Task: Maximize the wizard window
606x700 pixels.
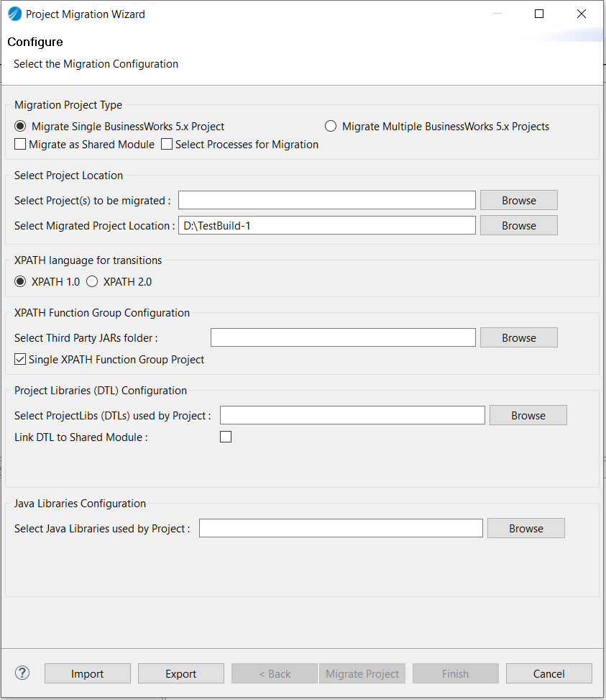Action: pos(538,14)
